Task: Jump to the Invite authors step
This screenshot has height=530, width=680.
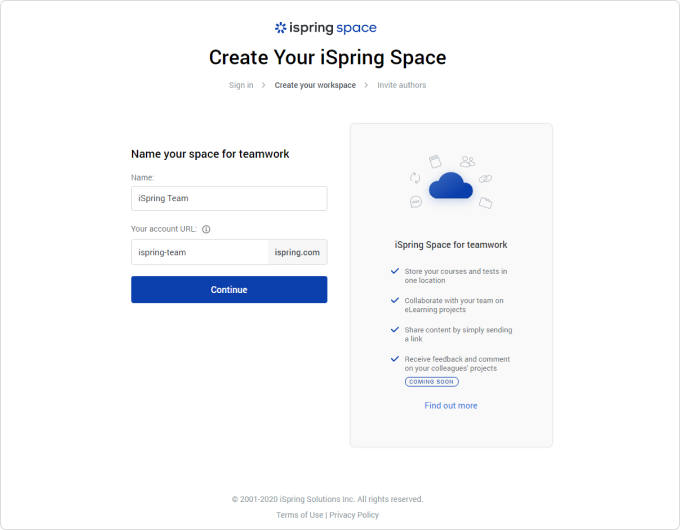Action: [x=401, y=85]
